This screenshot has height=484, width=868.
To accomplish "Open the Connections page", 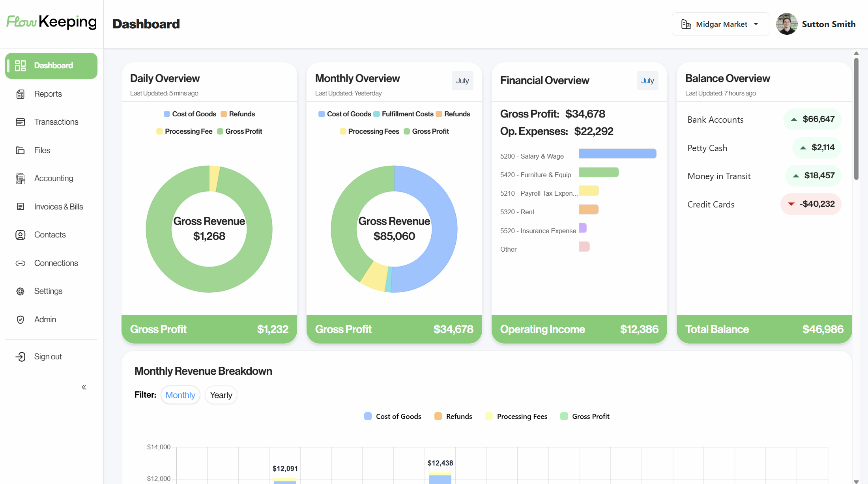I will coord(51,263).
